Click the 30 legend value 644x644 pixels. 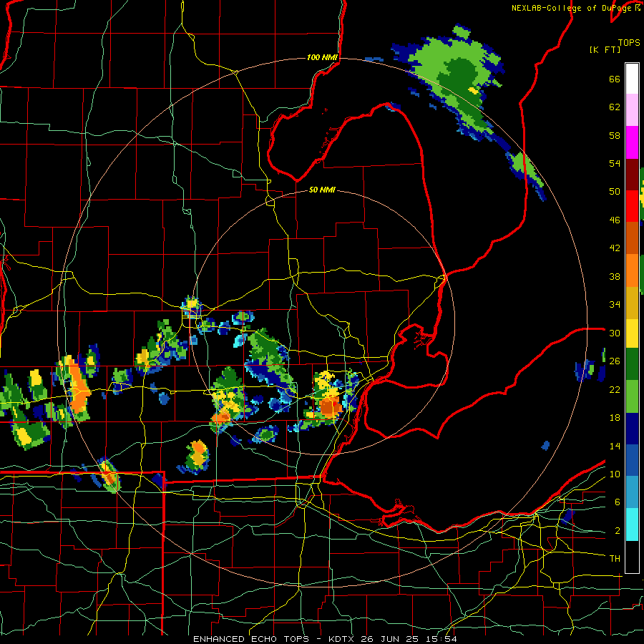pos(615,333)
